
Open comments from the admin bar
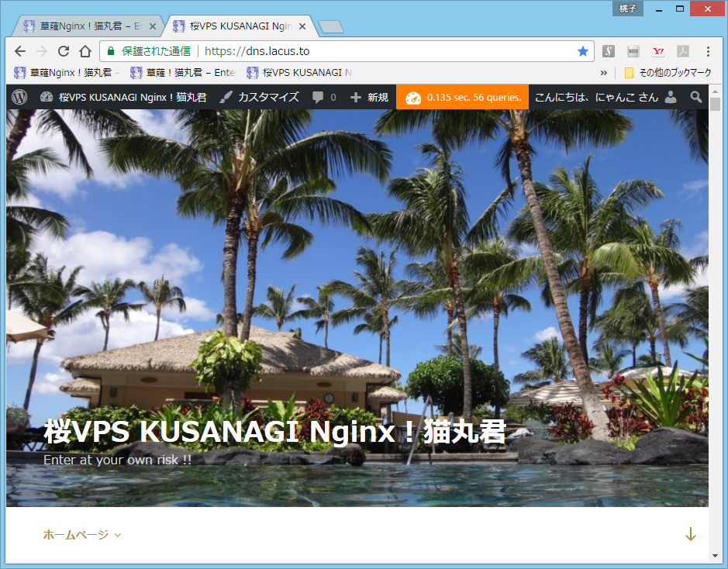[x=324, y=98]
